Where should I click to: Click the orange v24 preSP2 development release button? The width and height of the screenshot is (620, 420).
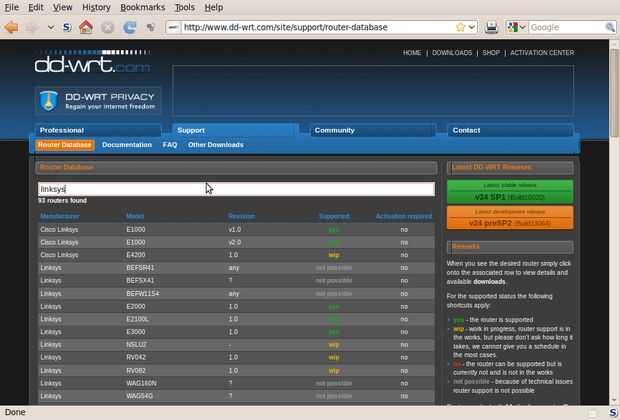510,218
